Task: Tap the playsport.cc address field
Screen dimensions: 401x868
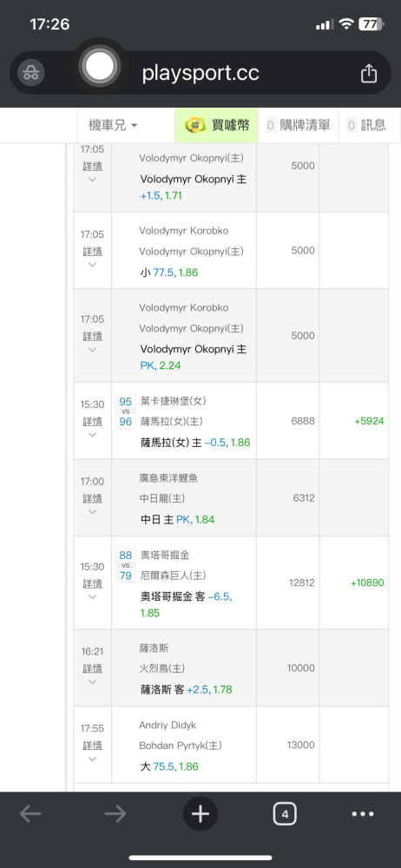Action: point(200,73)
